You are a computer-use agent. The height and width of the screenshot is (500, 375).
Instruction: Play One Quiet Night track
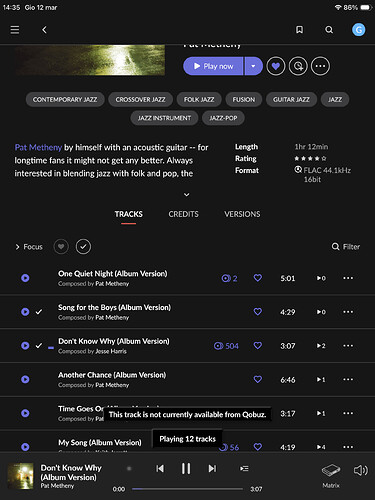click(x=25, y=278)
